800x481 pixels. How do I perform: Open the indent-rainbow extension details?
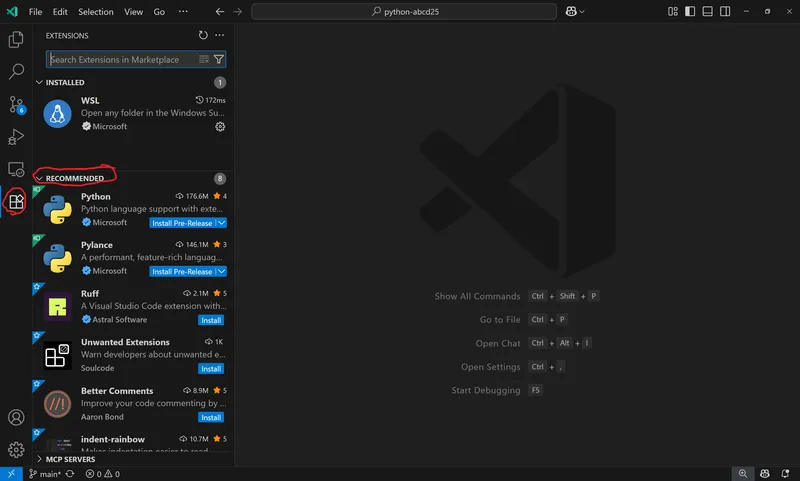[134, 441]
